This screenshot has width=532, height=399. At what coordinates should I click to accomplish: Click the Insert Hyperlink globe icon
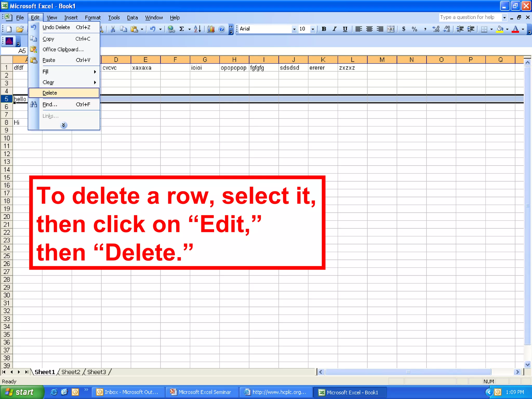[171, 29]
